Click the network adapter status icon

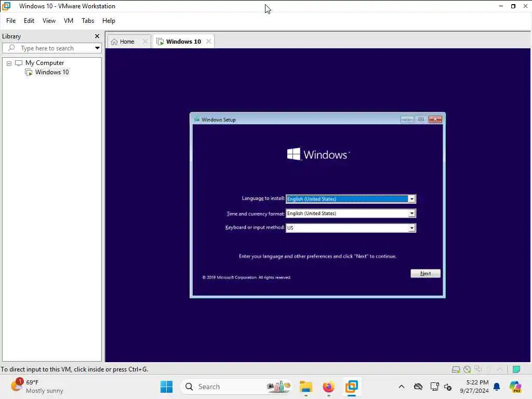pyautogui.click(x=478, y=369)
